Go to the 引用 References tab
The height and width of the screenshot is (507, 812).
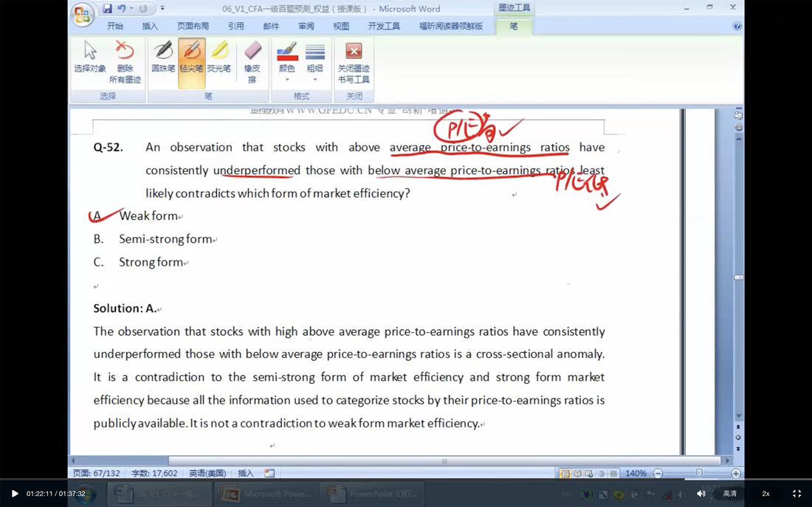pos(235,26)
